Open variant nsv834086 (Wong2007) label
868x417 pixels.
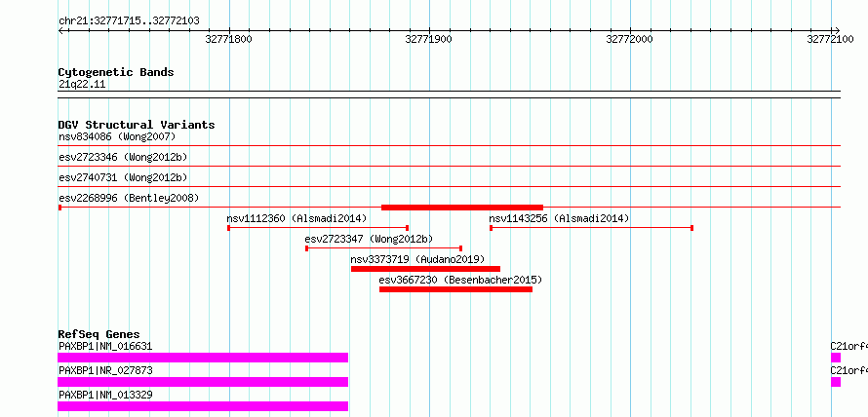(117, 136)
